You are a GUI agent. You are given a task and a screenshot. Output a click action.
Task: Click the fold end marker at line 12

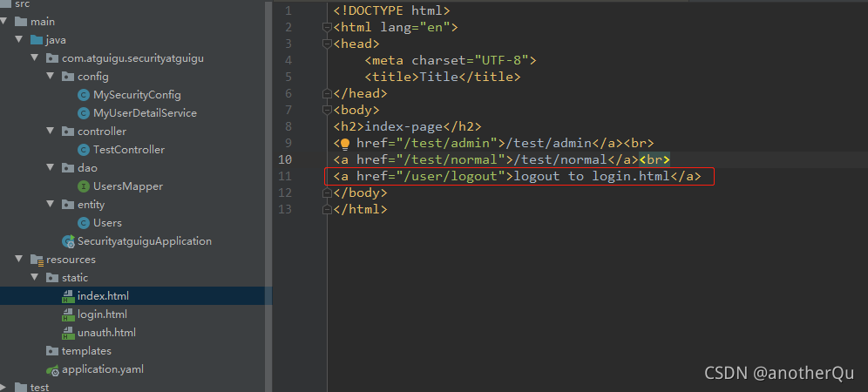click(327, 193)
